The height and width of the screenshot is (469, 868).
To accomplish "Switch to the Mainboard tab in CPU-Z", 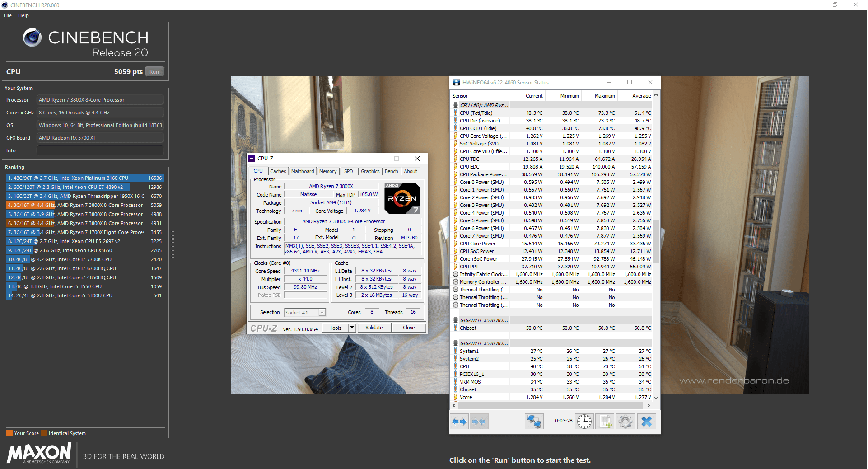I will [x=303, y=171].
